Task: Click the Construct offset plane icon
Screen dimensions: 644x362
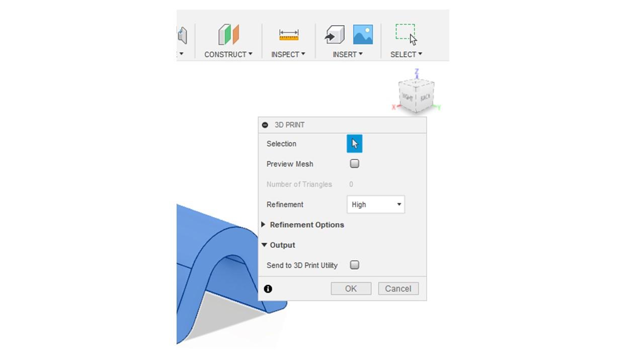Action: coord(228,35)
